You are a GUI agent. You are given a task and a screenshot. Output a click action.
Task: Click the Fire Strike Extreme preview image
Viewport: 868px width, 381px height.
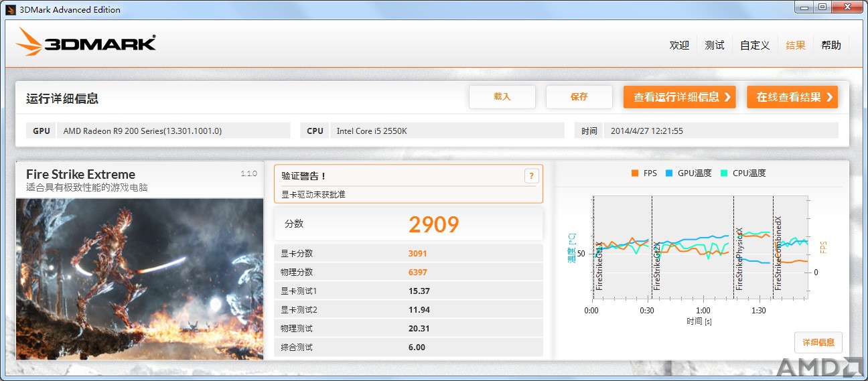click(139, 279)
